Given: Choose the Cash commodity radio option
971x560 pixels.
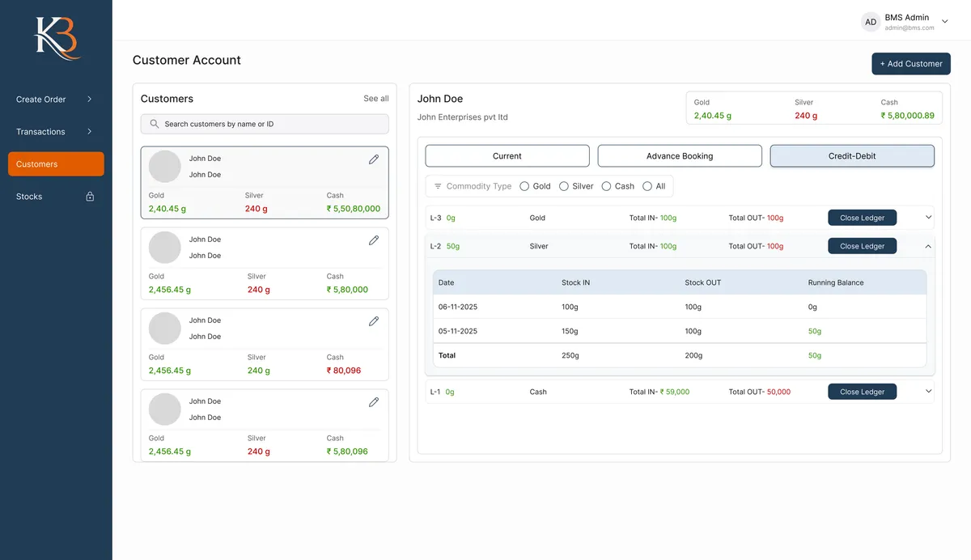Looking at the screenshot, I should point(607,186).
